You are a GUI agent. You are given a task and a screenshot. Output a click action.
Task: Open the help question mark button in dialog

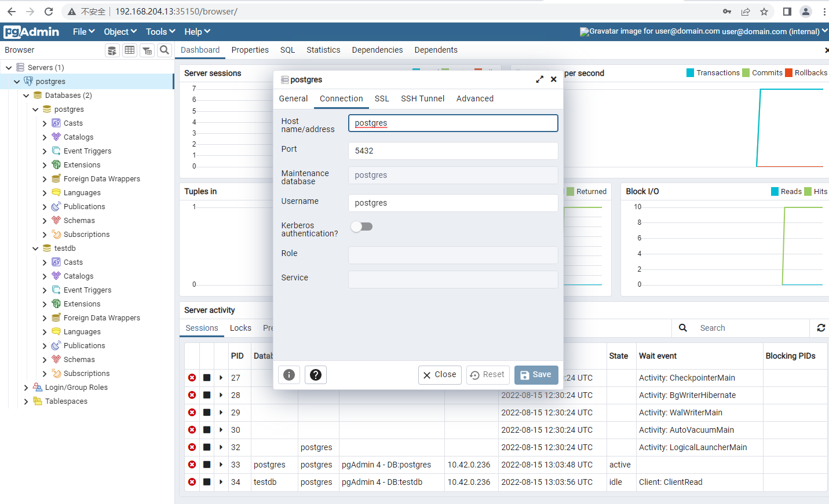coord(316,375)
